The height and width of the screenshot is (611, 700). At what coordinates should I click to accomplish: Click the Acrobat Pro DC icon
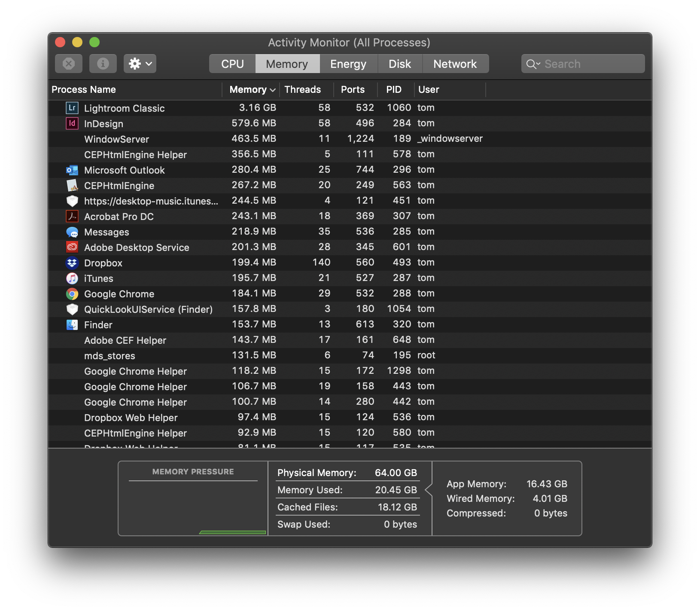(x=72, y=216)
